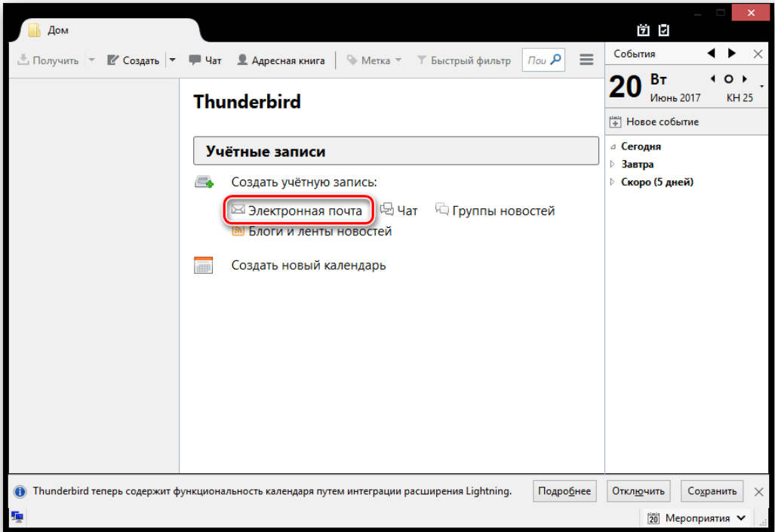Image resolution: width=775 pixels, height=532 pixels.
Task: Switch to the Дом tab
Action: [59, 30]
